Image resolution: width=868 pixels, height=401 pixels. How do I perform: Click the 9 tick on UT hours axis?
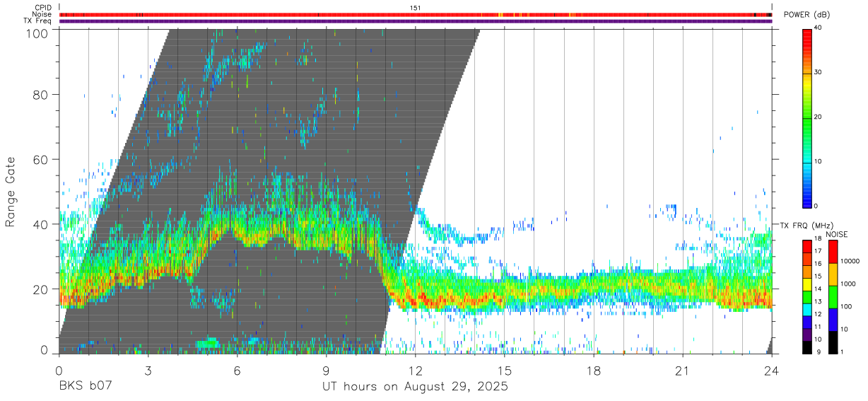tap(327, 370)
